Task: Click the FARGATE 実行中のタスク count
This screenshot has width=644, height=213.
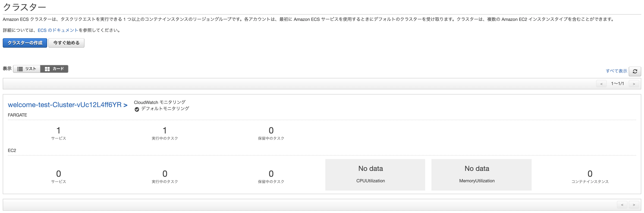Action: tap(165, 130)
